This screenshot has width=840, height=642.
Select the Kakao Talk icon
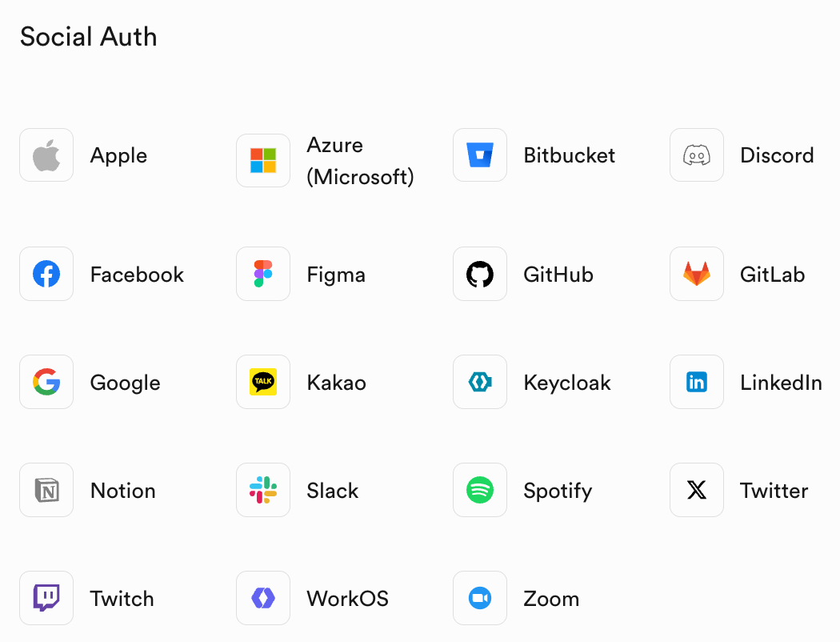coord(263,382)
